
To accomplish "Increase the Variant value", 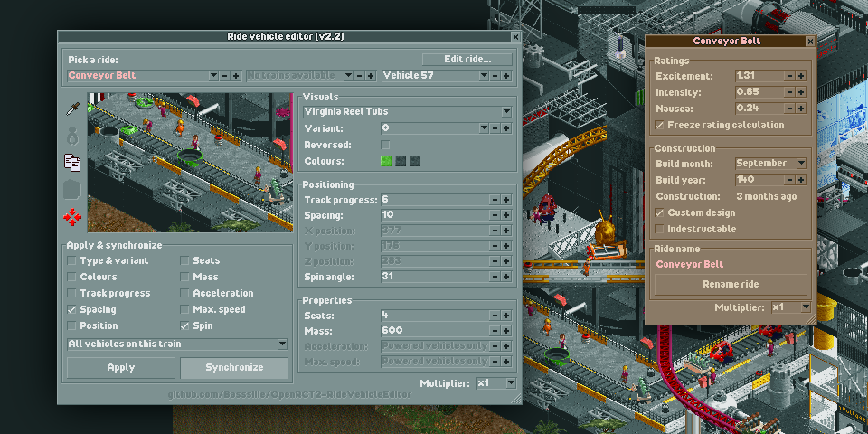I will 506,128.
